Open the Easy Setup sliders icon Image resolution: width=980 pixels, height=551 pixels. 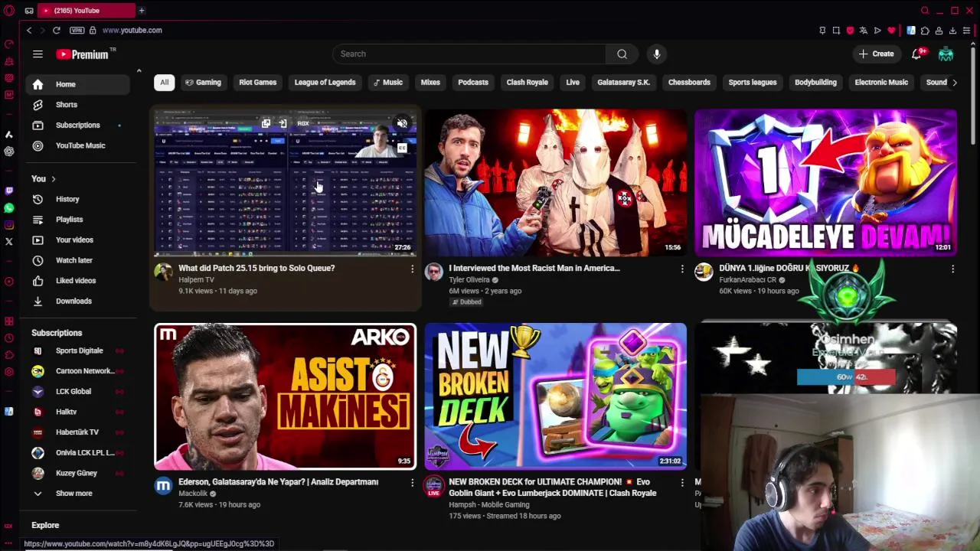(x=966, y=31)
